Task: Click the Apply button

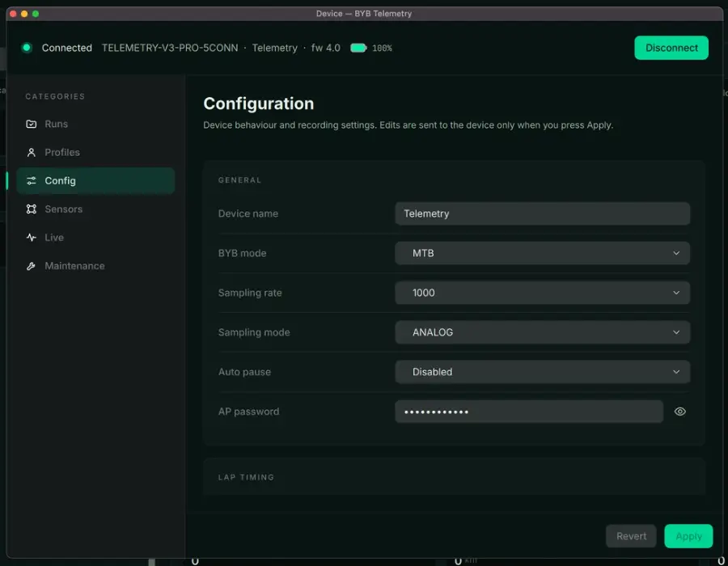Action: (688, 536)
